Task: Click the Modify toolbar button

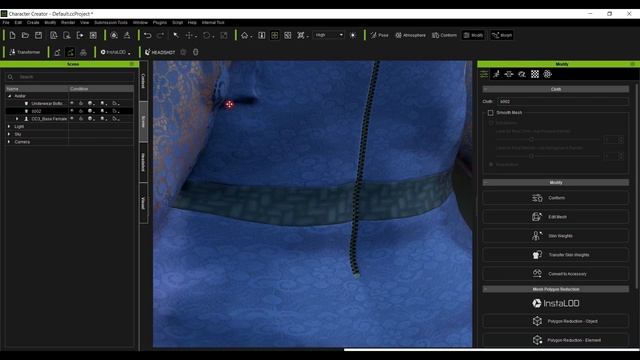Action: (473, 36)
